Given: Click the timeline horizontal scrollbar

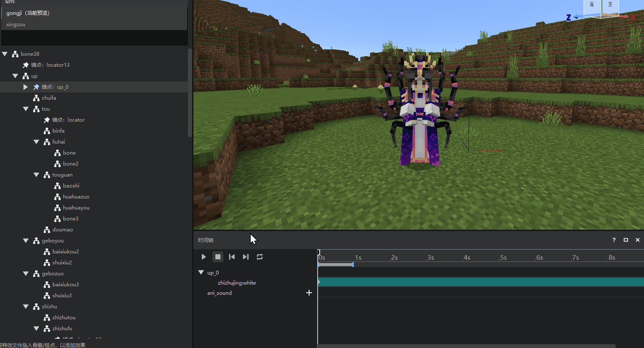Looking at the screenshot, I should (x=467, y=346).
